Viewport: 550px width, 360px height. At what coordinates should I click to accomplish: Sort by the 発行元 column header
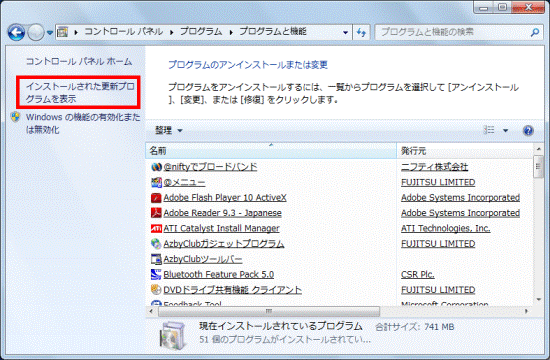[464, 151]
